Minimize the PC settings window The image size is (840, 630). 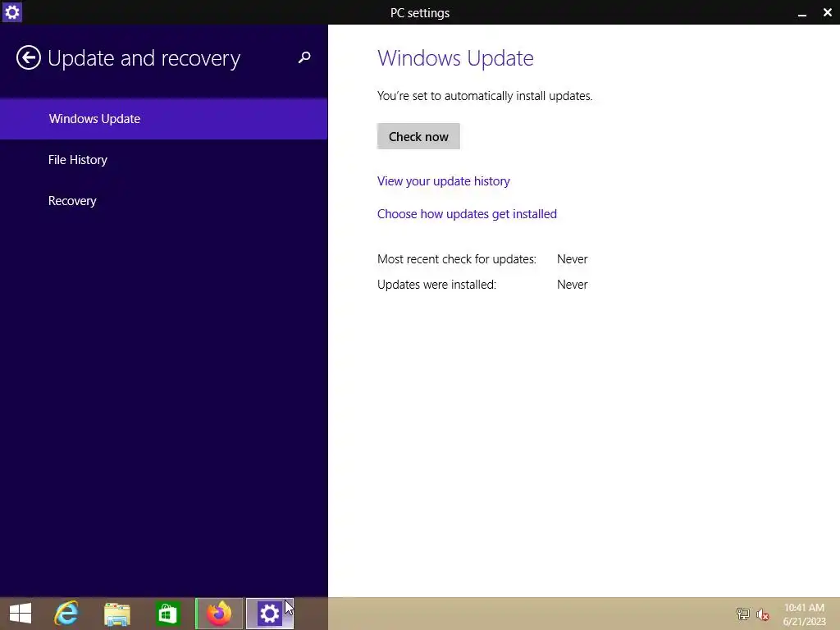click(802, 13)
